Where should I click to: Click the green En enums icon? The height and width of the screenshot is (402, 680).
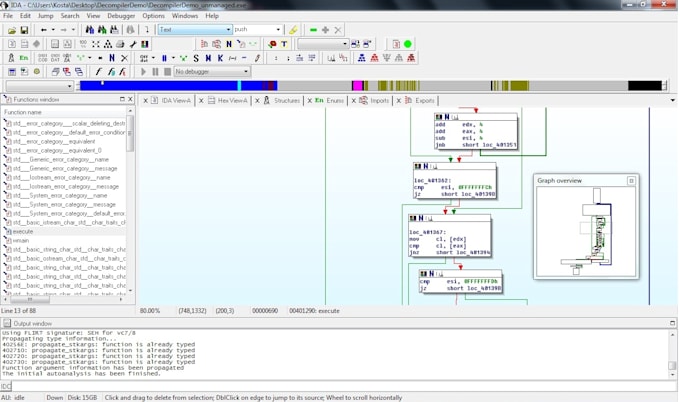pyautogui.click(x=24, y=58)
